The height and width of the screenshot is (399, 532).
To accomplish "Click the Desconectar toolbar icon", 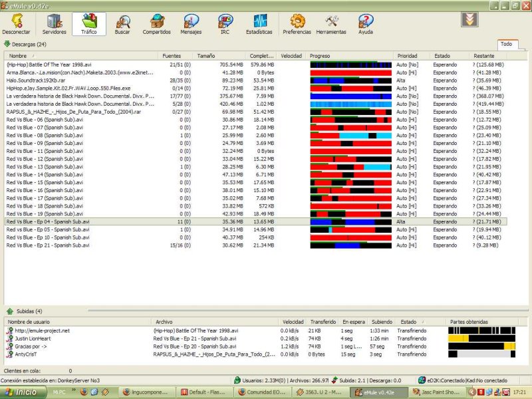I will point(16,24).
